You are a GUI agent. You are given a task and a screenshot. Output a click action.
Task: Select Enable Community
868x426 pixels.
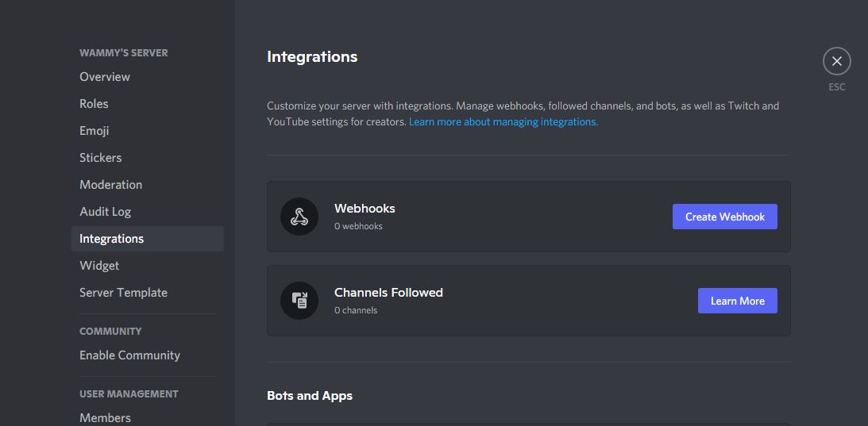[147, 355]
